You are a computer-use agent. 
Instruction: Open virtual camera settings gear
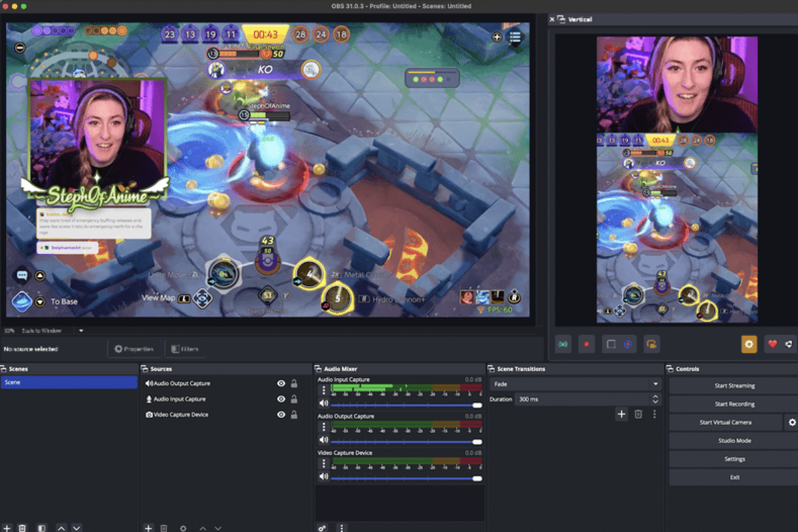pyautogui.click(x=792, y=422)
